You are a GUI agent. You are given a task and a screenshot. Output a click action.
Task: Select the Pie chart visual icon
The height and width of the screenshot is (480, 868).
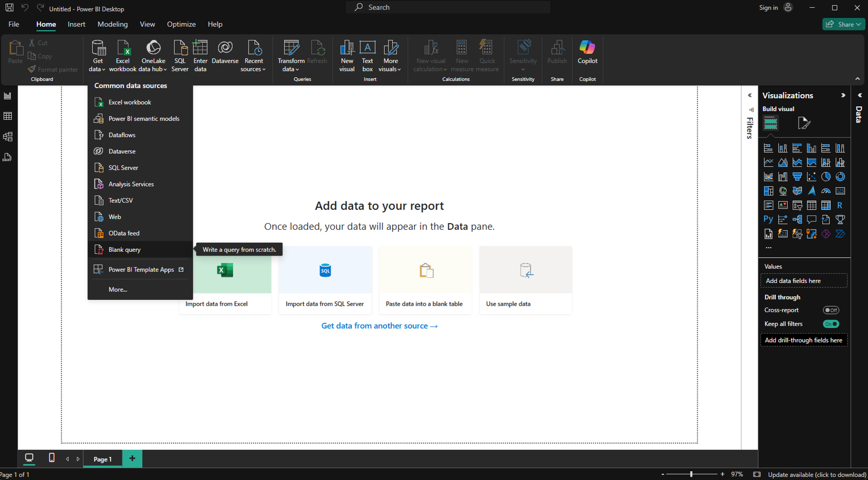click(826, 176)
